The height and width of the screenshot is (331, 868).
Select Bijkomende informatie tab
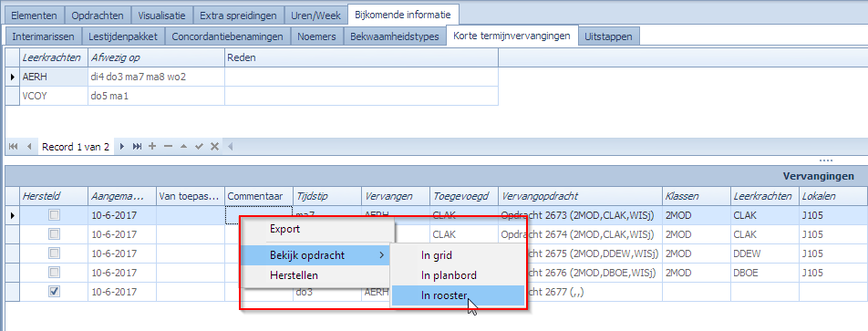click(x=403, y=15)
